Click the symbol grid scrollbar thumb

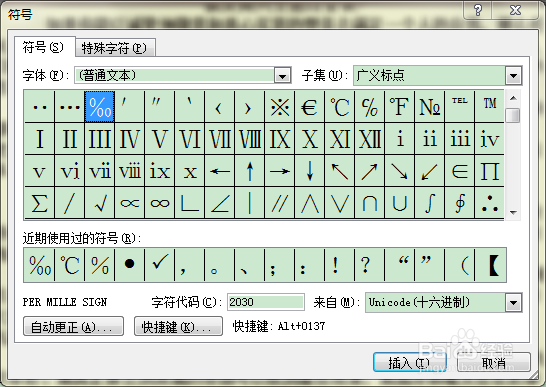(513, 115)
